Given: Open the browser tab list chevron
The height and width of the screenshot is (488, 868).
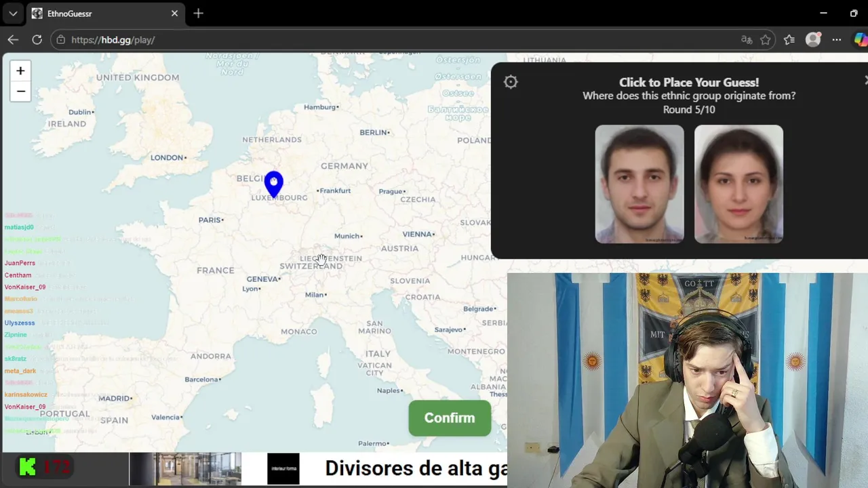Looking at the screenshot, I should [13, 14].
